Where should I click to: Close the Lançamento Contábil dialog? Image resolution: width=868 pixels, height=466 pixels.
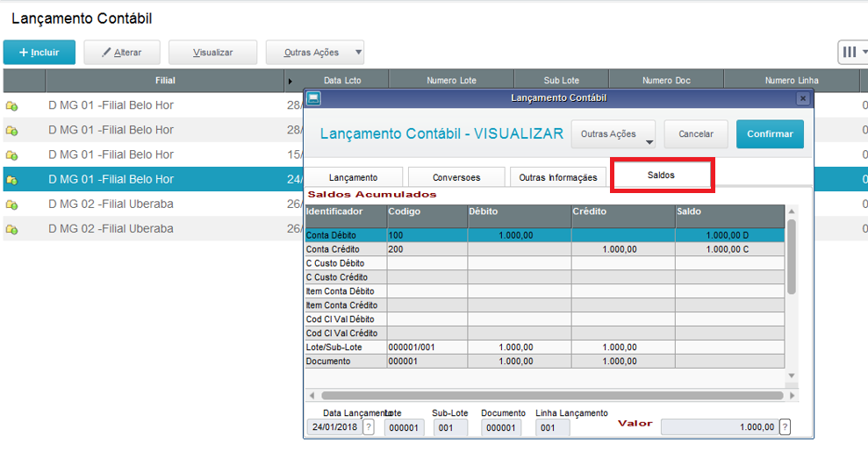[803, 98]
